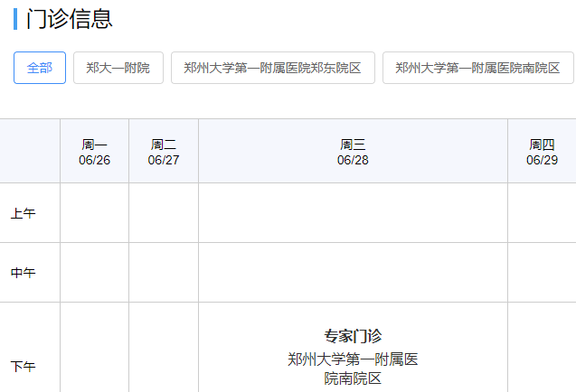Click the 周四 06/29 column header
The image size is (576, 392).
point(541,152)
